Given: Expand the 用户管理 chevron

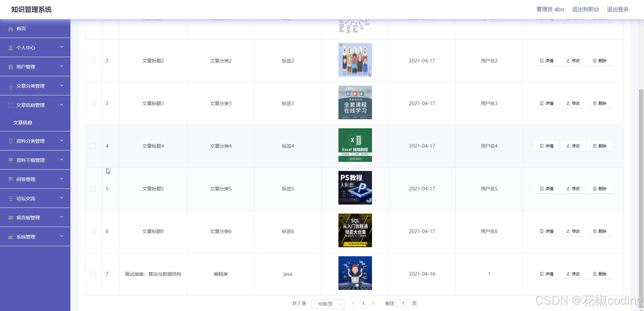Looking at the screenshot, I should coord(62,66).
